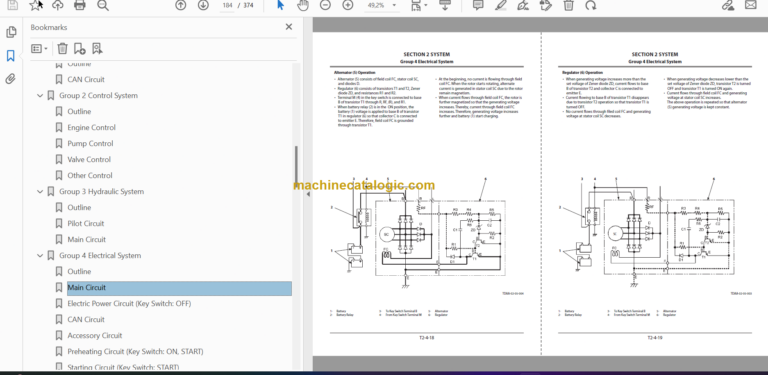Open the Pump Control bookmark

click(x=90, y=143)
